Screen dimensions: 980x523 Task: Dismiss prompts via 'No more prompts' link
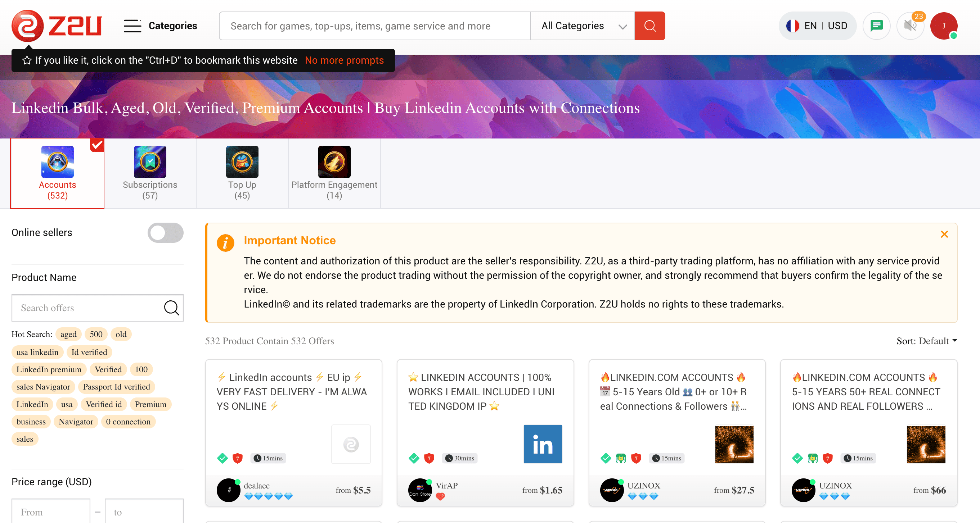(x=344, y=60)
